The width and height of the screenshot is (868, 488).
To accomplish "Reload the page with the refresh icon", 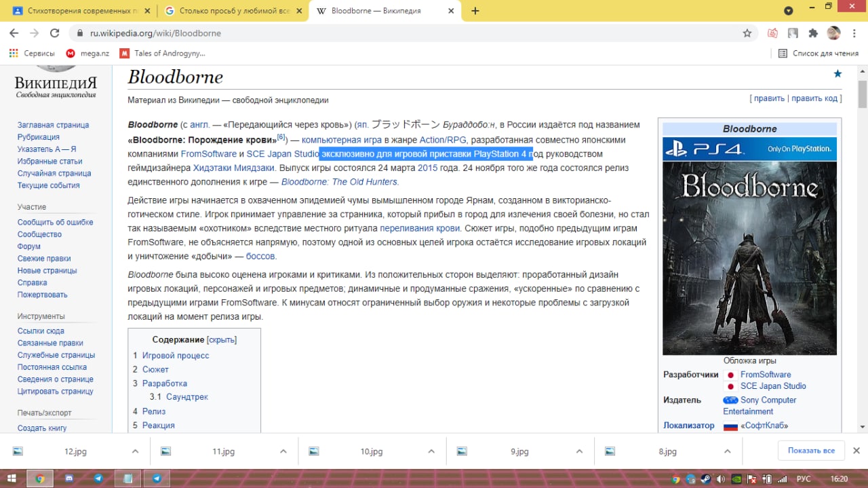I will click(55, 33).
